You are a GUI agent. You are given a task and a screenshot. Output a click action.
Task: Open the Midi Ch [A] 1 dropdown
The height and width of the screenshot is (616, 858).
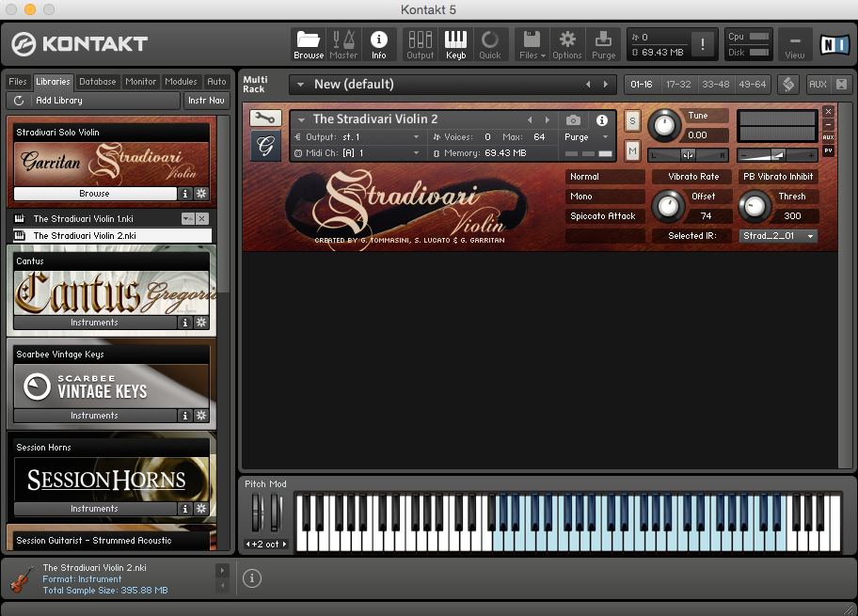[x=357, y=153]
